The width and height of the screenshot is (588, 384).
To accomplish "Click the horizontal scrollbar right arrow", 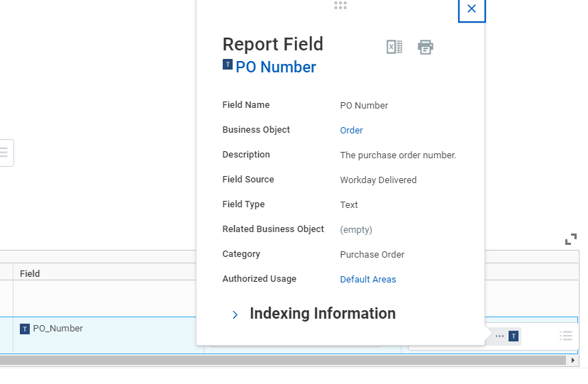I will (x=572, y=361).
